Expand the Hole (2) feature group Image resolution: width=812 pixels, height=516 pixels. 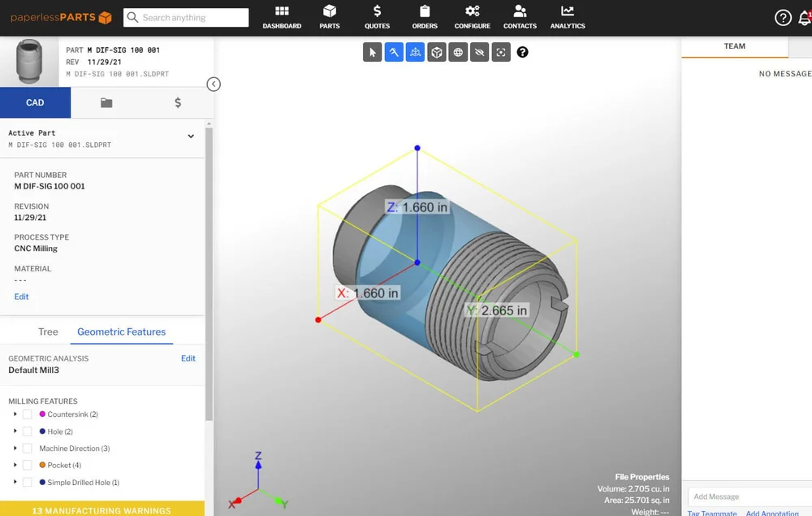pos(15,431)
